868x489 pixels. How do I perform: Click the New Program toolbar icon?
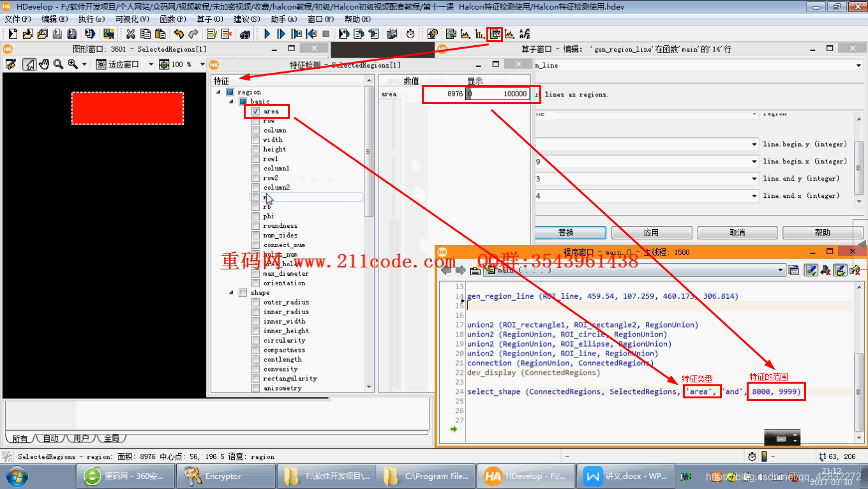pyautogui.click(x=13, y=34)
